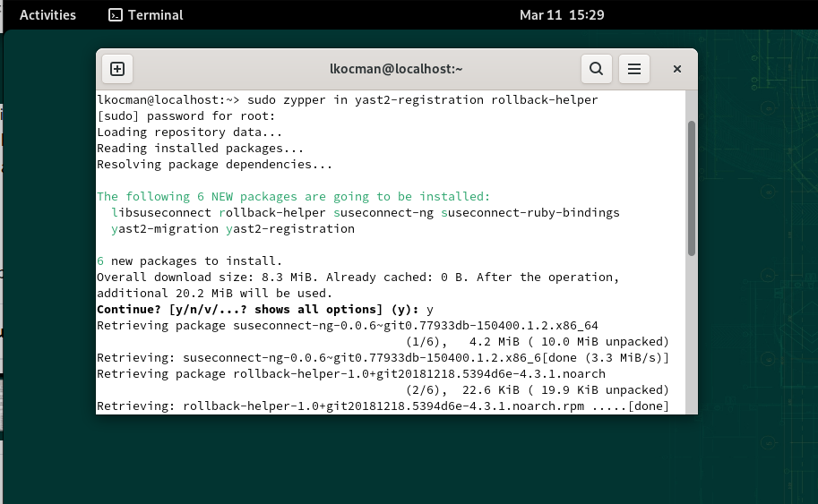This screenshot has height=504, width=818.
Task: Click the suseconnect-ruby-bindings package name
Action: point(530,213)
